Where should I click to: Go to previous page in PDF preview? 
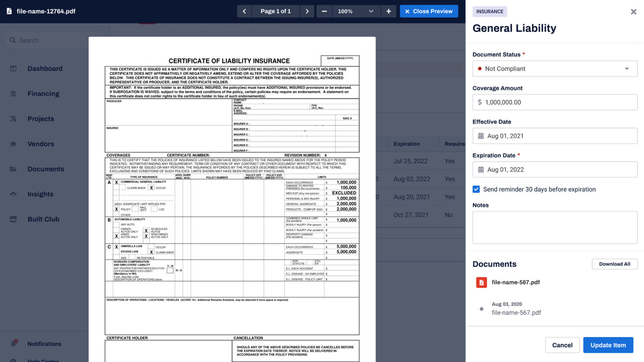point(244,11)
